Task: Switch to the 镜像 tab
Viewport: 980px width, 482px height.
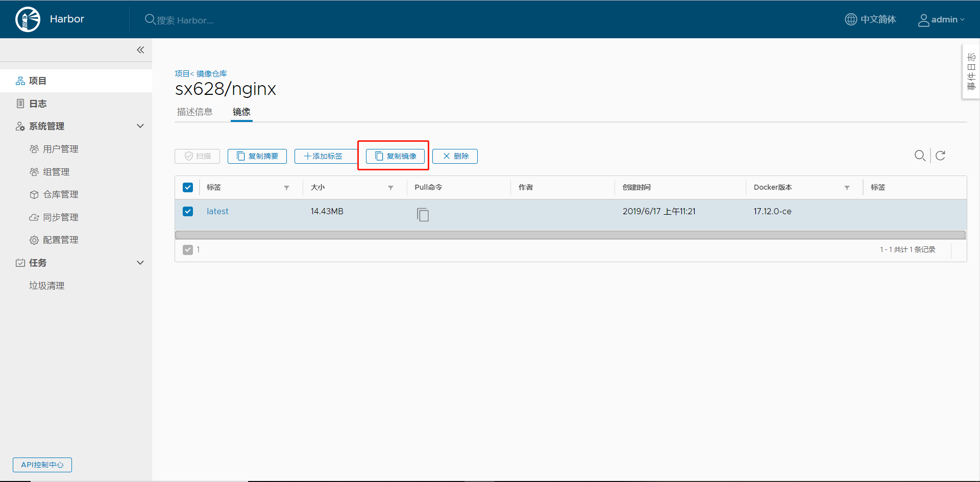Action: (241, 112)
